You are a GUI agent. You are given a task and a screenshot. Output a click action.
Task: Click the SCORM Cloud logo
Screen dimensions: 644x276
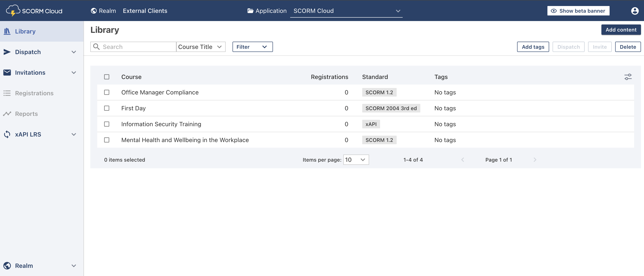pyautogui.click(x=34, y=11)
